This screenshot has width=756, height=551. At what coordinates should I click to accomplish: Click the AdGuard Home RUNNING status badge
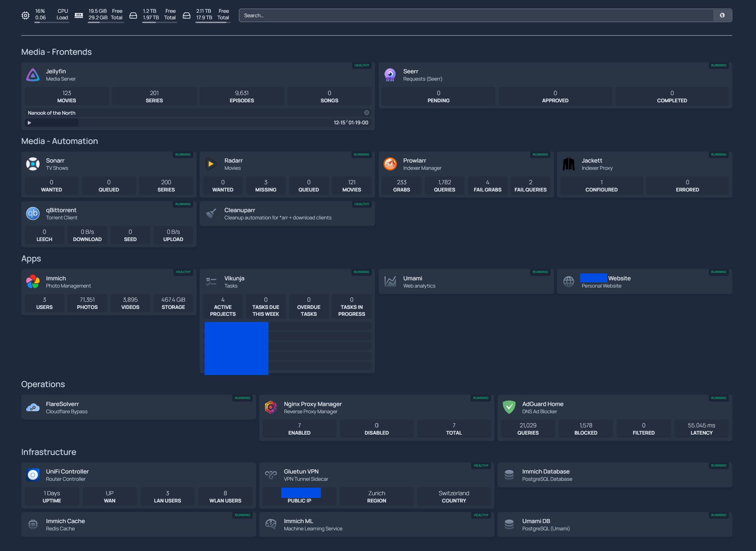(719, 398)
